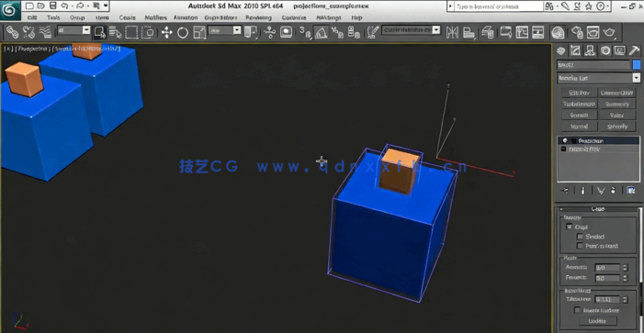The height and width of the screenshot is (333, 644).
Task: Click Configure Modifier Sets icon below stack
Action: [631, 190]
